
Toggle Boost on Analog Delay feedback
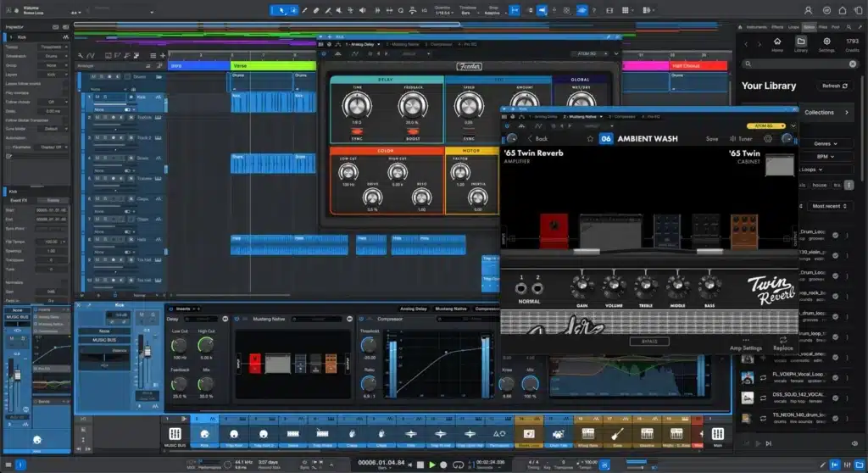413,132
